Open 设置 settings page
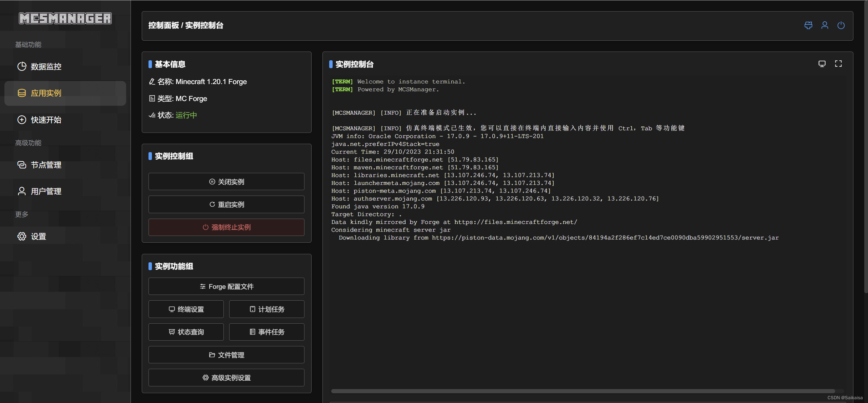Screen dimensions: 868x403 click(65, 236)
